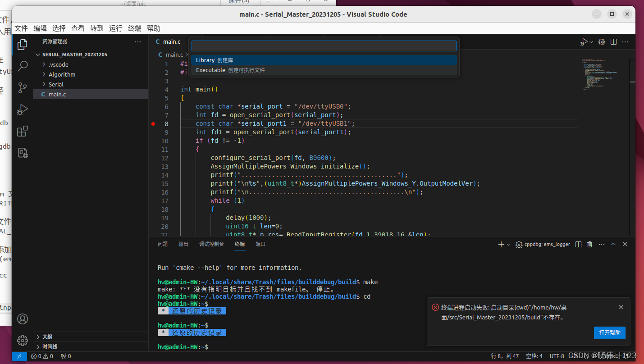Click the 打开帮助 button
Image resolution: width=644 pixels, height=364 pixels.
click(609, 333)
